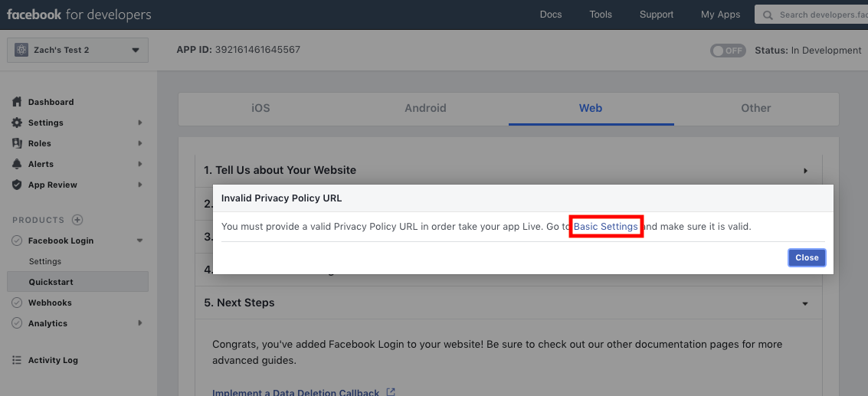Screen dimensions: 868x396
Task: Switch to the Android platform tab
Action: pos(425,109)
